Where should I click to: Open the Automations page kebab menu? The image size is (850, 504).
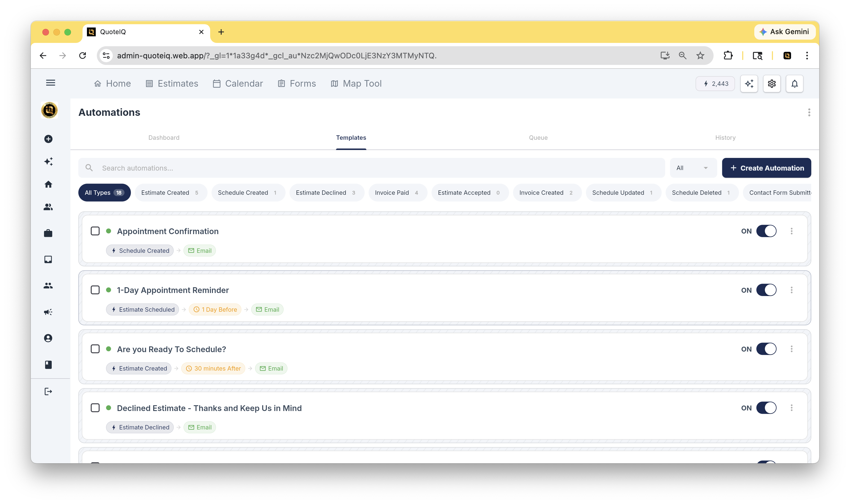click(809, 113)
